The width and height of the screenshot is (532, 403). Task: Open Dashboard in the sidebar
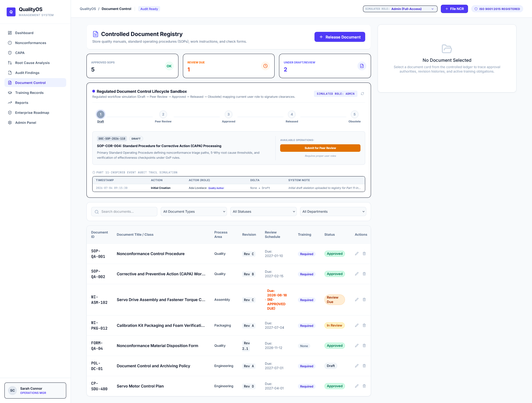35,33
